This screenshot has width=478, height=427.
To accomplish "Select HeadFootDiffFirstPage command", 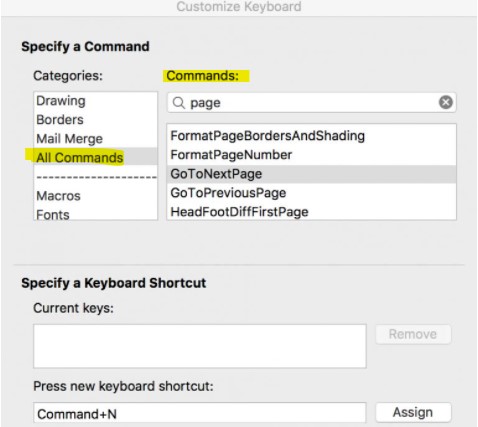I will click(311, 211).
